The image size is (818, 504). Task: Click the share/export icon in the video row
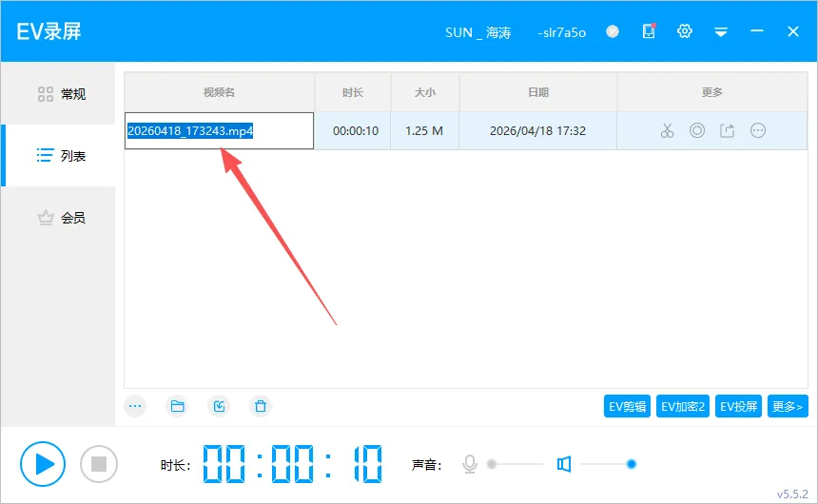pyautogui.click(x=728, y=130)
